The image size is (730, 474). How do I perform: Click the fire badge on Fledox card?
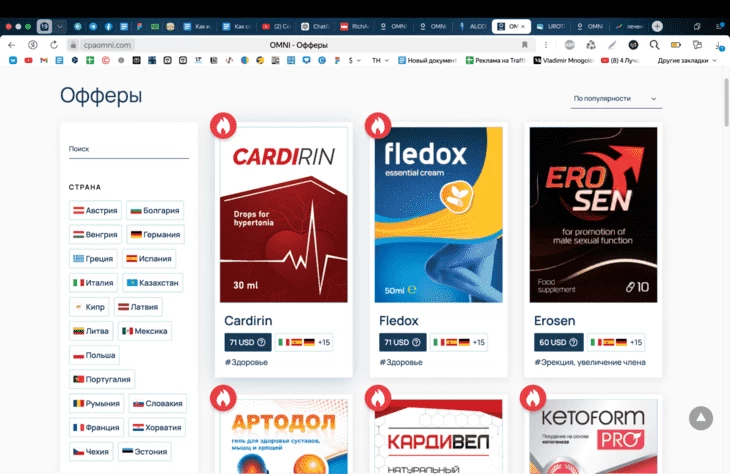pyautogui.click(x=378, y=126)
